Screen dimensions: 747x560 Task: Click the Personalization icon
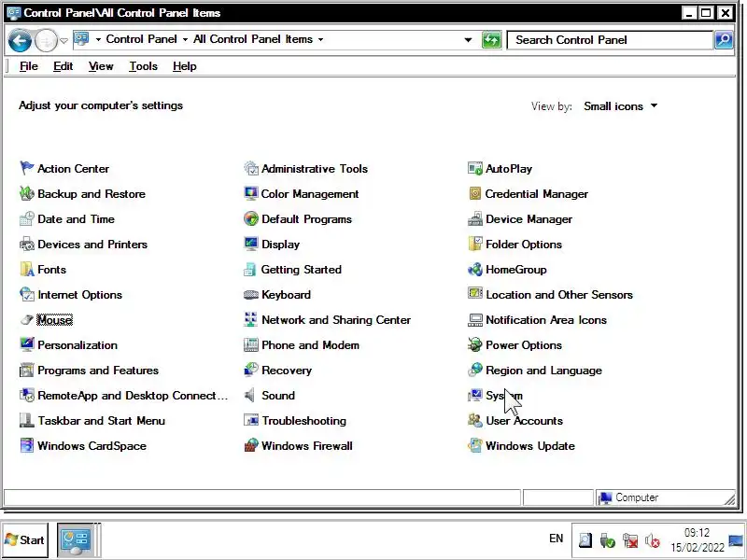(x=27, y=344)
